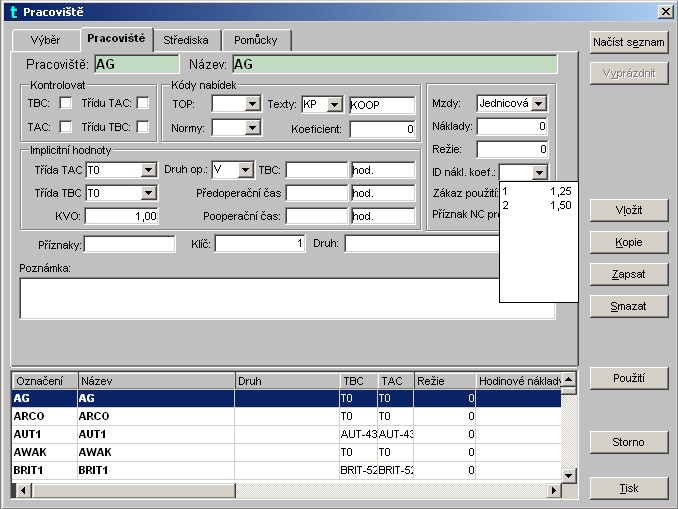Click the Příznaky input field
678x509 pixels.
(129, 244)
